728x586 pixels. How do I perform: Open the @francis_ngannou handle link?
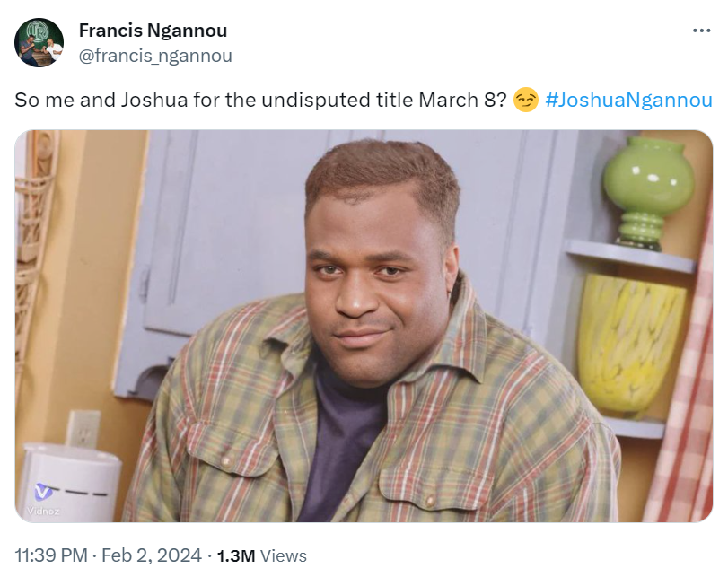click(x=155, y=56)
